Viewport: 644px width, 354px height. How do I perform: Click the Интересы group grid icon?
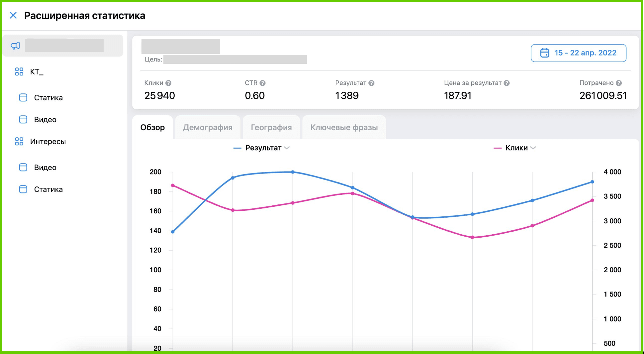click(19, 142)
